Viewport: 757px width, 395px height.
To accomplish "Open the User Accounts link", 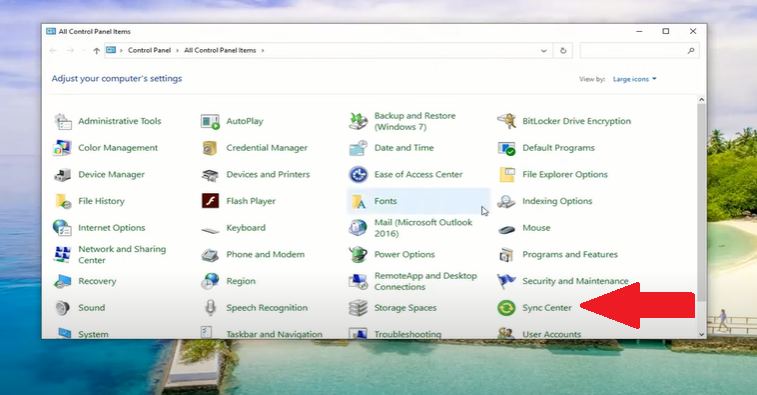I will (551, 334).
